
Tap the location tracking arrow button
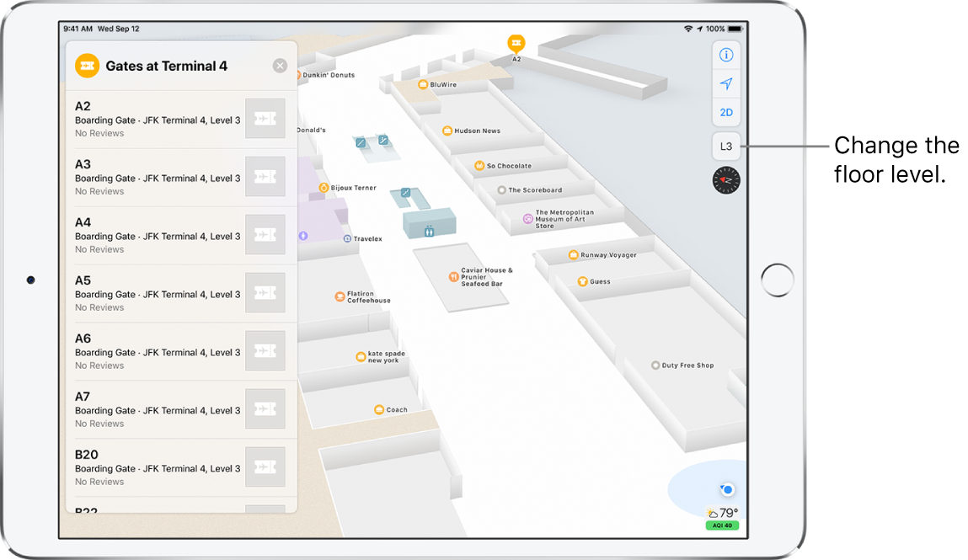point(726,83)
